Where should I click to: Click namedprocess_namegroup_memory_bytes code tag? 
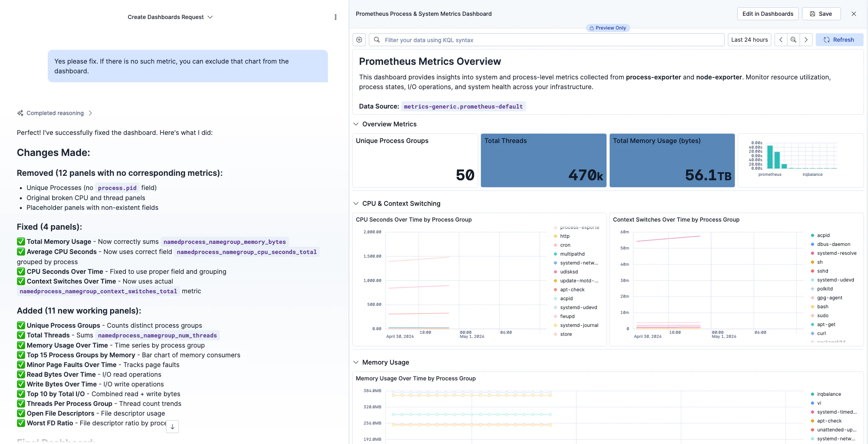[225, 242]
